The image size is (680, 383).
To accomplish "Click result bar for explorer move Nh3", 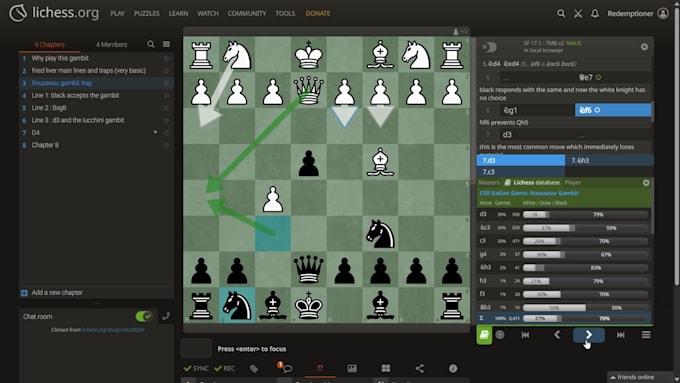I will [585, 268].
